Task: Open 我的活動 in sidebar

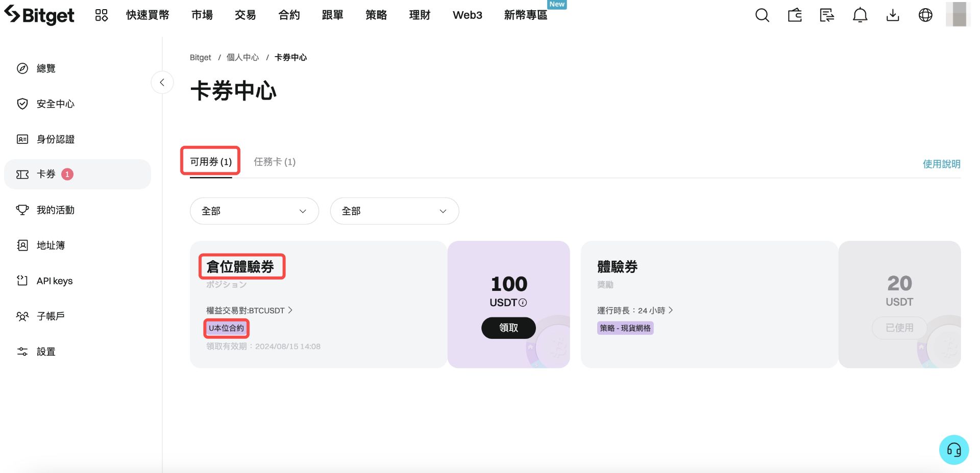Action: click(78, 210)
